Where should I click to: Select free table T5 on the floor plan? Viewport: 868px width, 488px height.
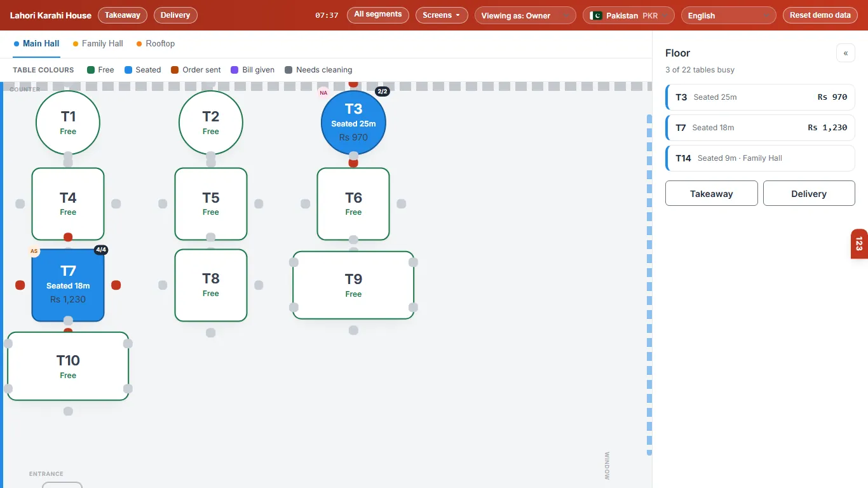pyautogui.click(x=211, y=204)
